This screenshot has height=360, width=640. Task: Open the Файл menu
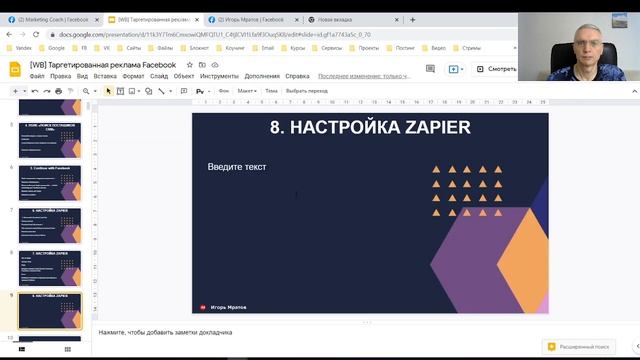click(x=37, y=76)
